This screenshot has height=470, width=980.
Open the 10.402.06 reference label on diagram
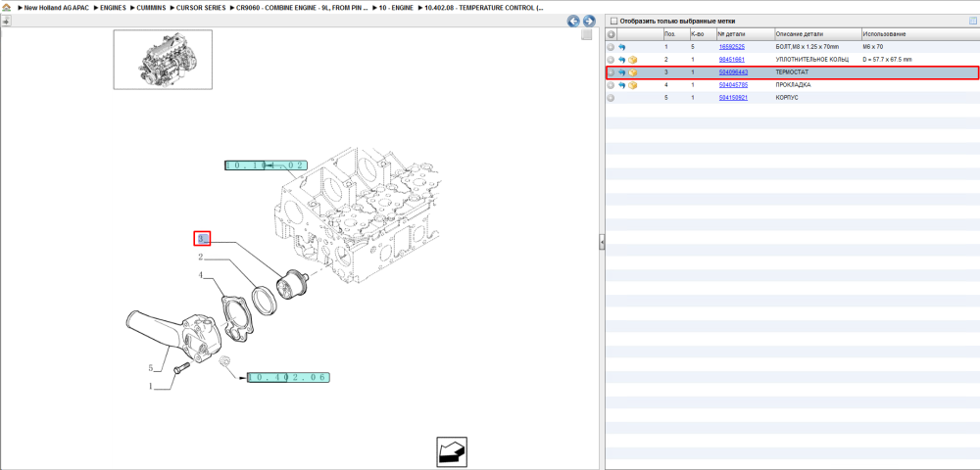tap(288, 378)
